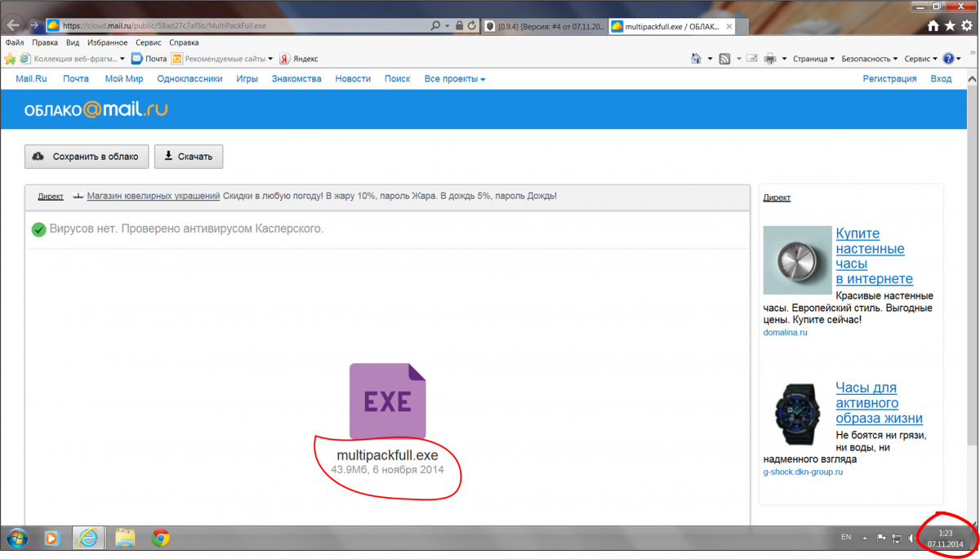Launch Google Chrome from taskbar
The height and width of the screenshot is (559, 980).
[161, 538]
